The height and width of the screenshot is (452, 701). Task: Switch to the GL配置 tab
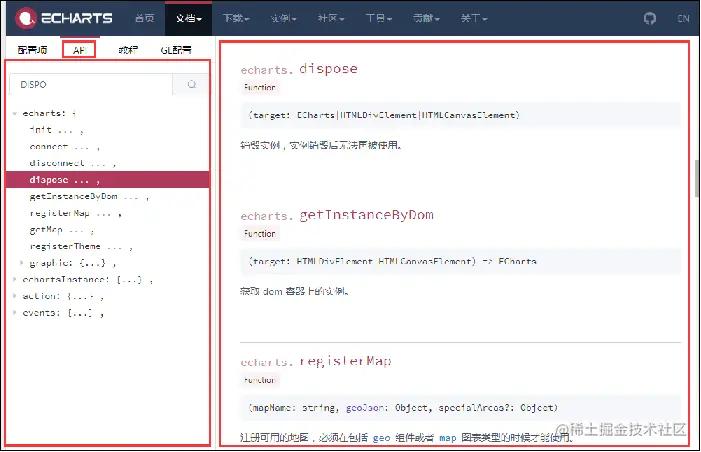click(x=176, y=50)
